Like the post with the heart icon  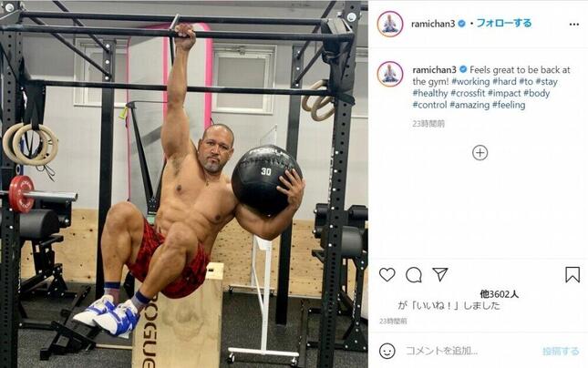tap(387, 275)
